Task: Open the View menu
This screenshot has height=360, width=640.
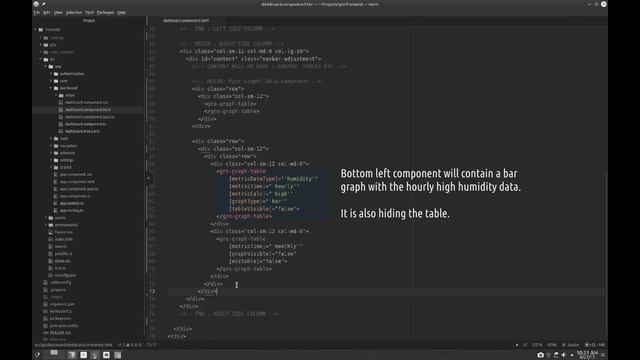Action: [58, 13]
